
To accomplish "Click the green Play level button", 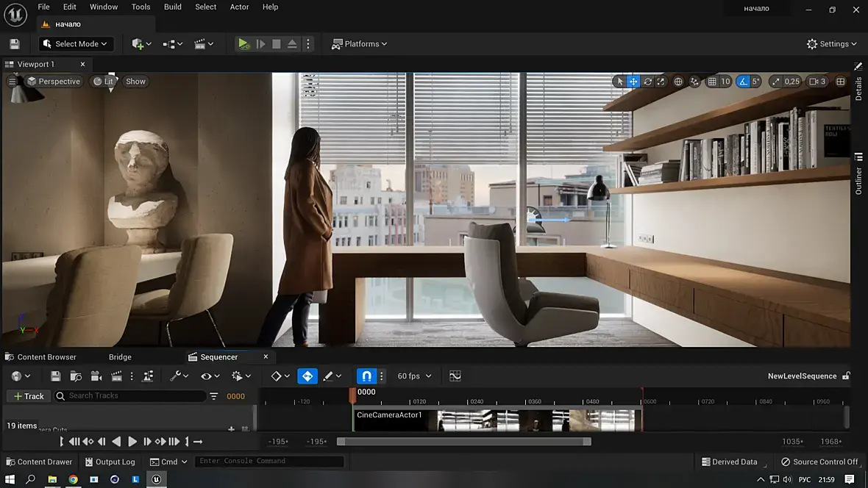I will tap(243, 44).
